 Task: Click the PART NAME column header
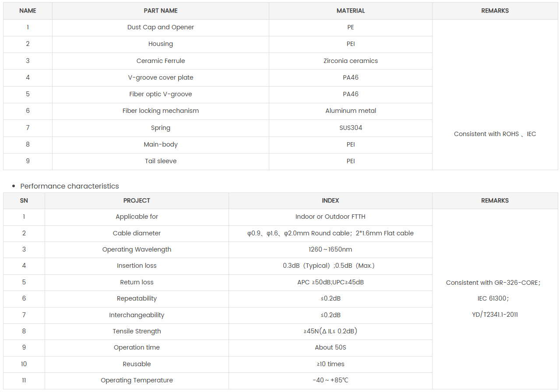click(161, 10)
